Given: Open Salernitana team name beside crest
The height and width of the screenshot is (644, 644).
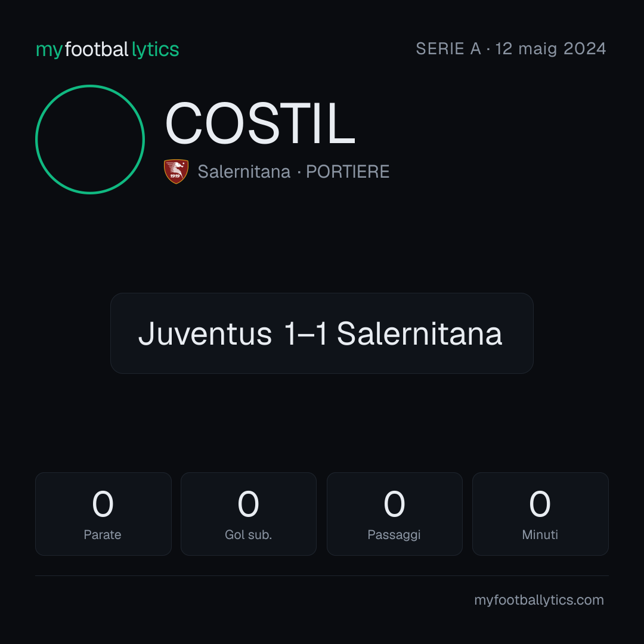Looking at the screenshot, I should 244,172.
